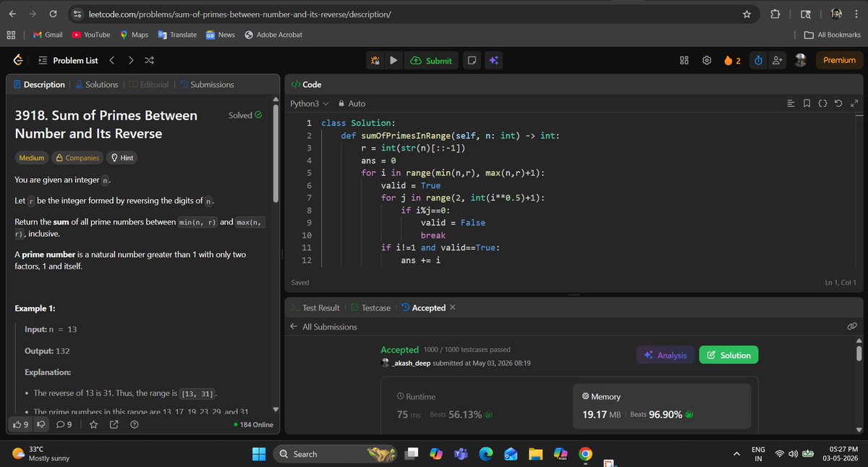Click the green Solution button
The width and height of the screenshot is (868, 467).
pos(728,355)
